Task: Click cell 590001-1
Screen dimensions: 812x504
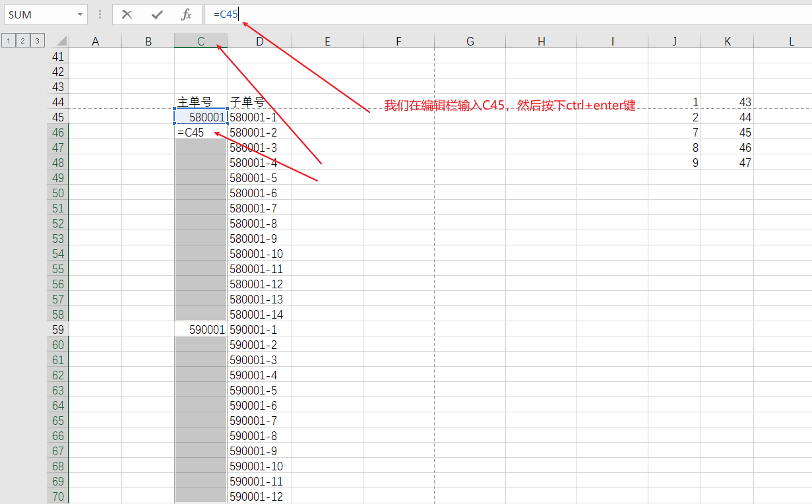Action: point(260,329)
